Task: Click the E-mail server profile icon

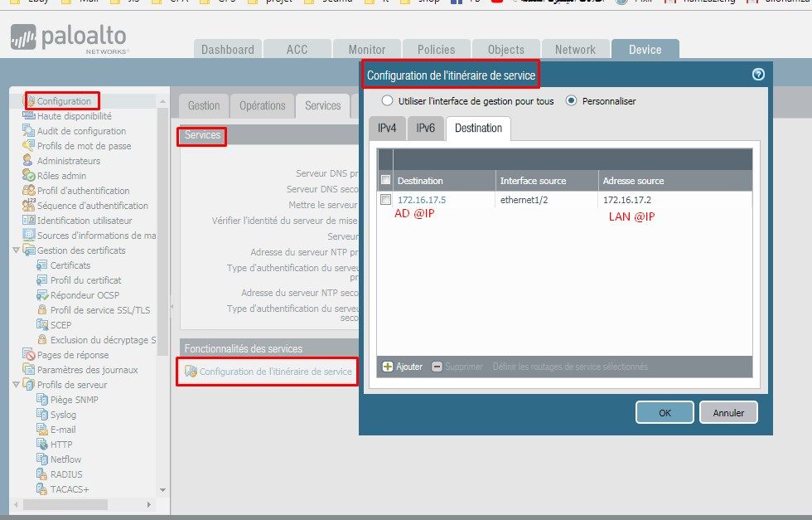Action: coord(42,430)
